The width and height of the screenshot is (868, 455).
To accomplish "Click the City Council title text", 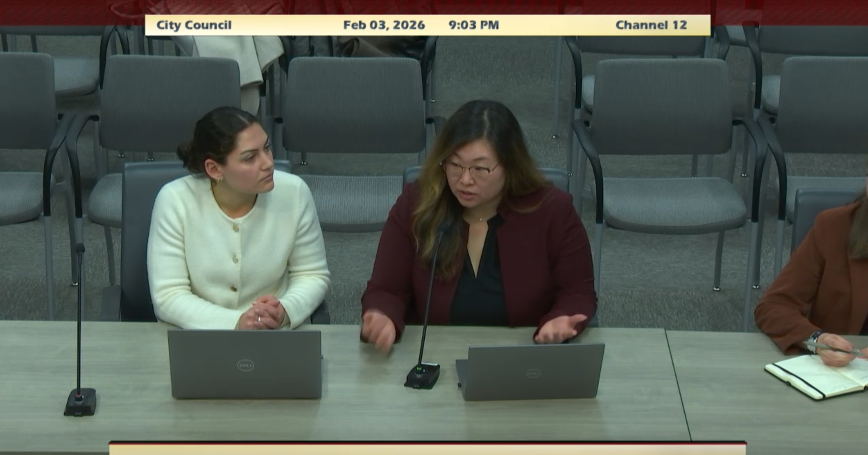I will click(x=194, y=25).
